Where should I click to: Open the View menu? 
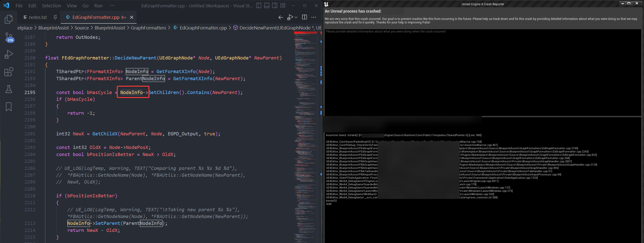click(72, 6)
